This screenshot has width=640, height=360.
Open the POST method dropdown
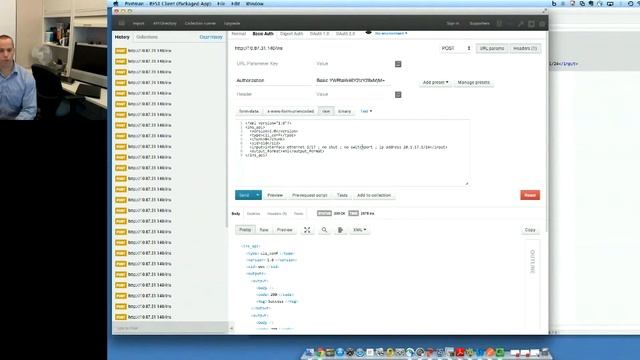pos(456,48)
